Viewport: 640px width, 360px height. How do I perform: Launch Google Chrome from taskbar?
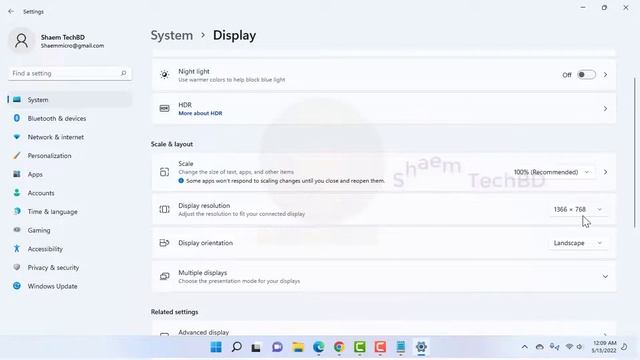[x=339, y=347]
